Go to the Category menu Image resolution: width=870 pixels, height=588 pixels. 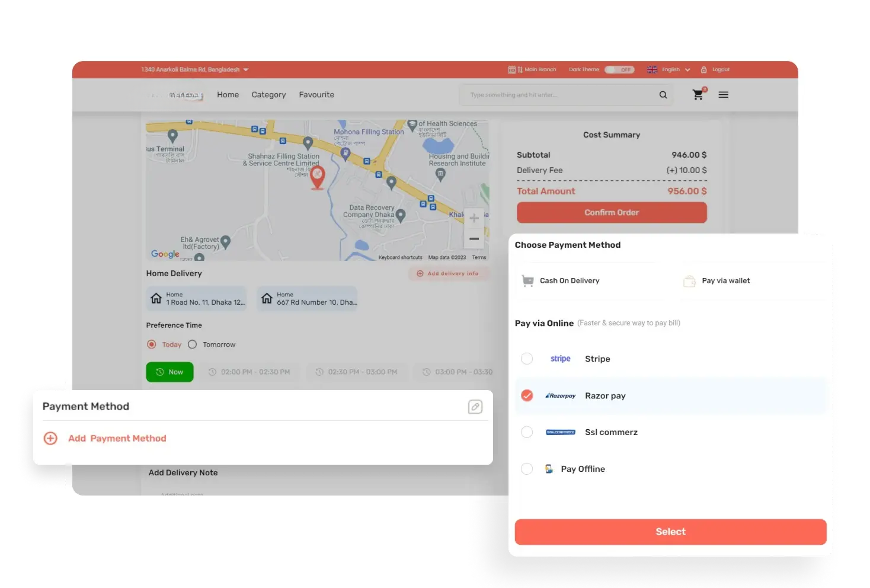click(x=268, y=95)
